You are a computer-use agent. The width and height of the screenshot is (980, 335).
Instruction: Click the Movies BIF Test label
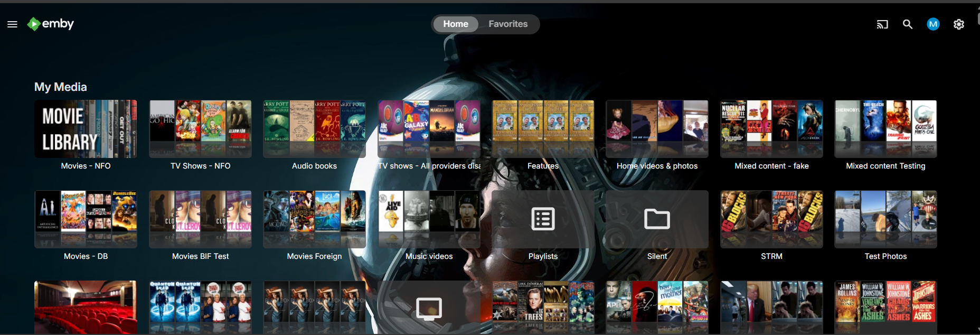200,256
